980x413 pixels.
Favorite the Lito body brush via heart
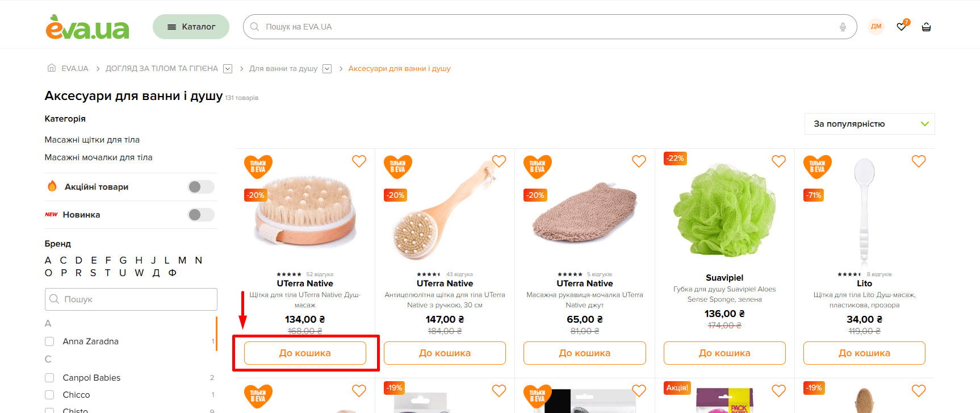918,161
